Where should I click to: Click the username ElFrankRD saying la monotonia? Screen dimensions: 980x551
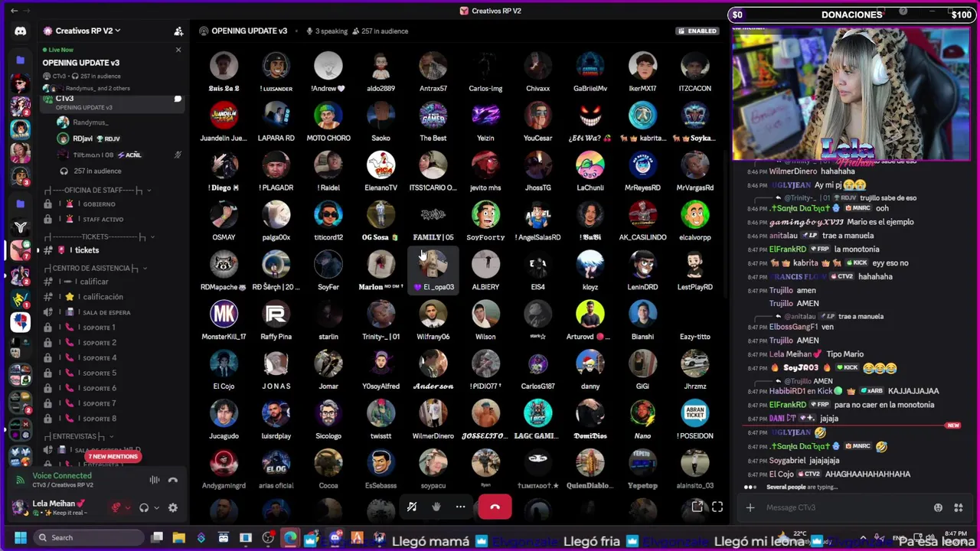(x=788, y=249)
